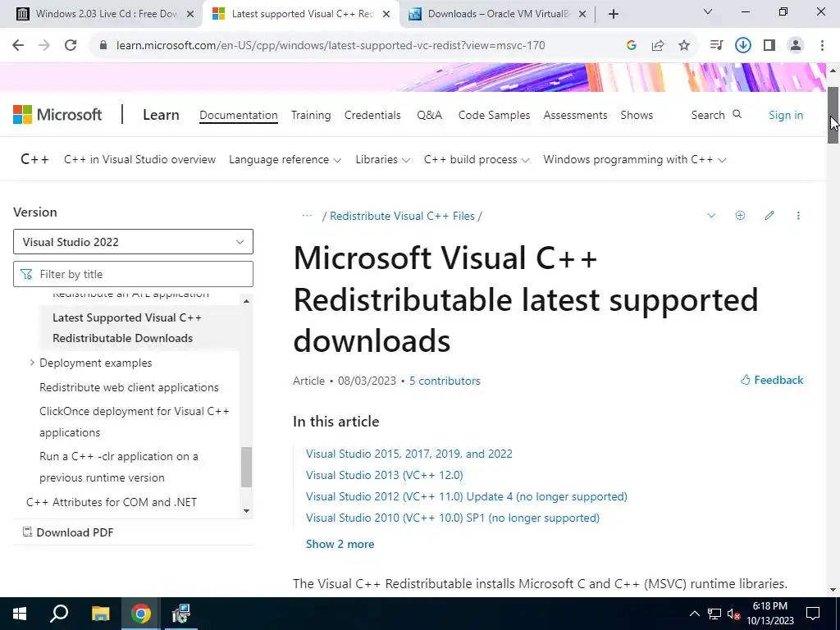
Task: Jump to Visual Studio 2015, 2017, 2019, and 2022
Action: coord(409,454)
